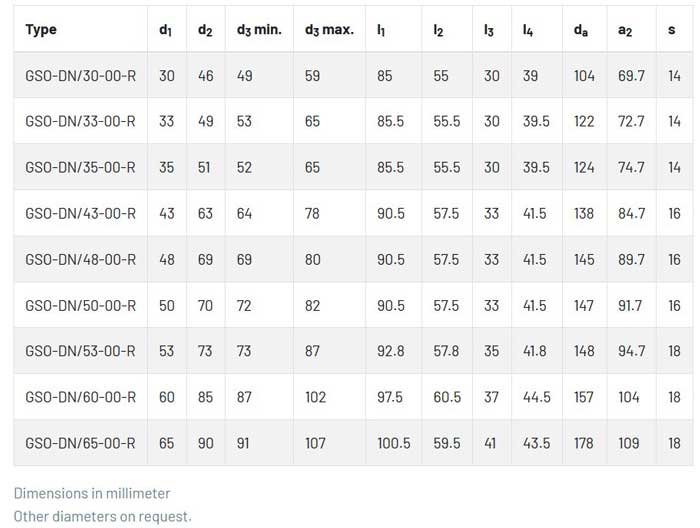Viewport: 700px width, 528px height.
Task: Select the l4 column header
Action: click(x=528, y=30)
